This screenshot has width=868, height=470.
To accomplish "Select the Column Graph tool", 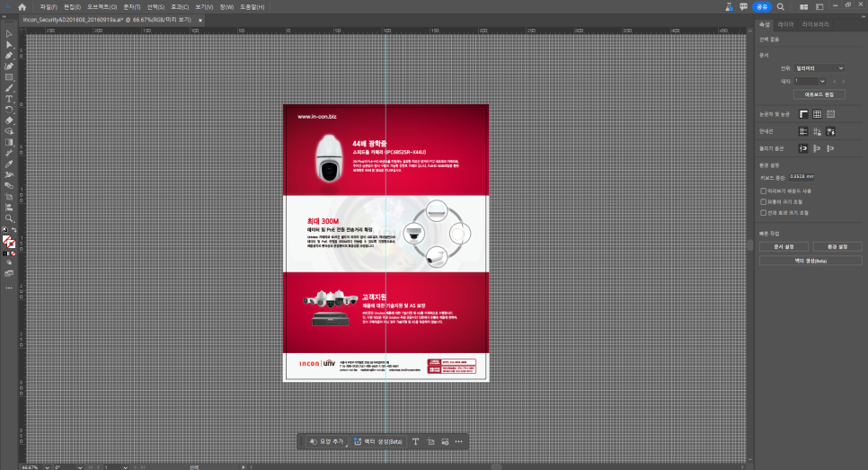I will 9,208.
